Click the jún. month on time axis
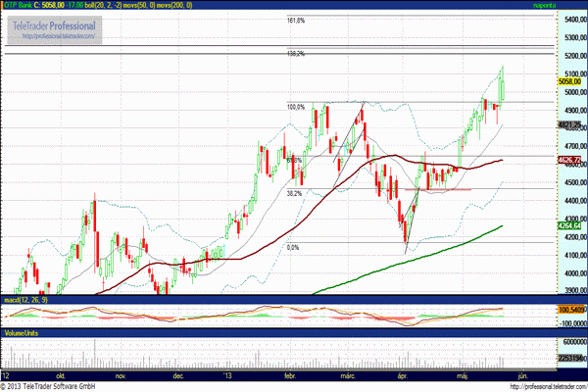This screenshot has height=392, width=588. click(x=522, y=376)
